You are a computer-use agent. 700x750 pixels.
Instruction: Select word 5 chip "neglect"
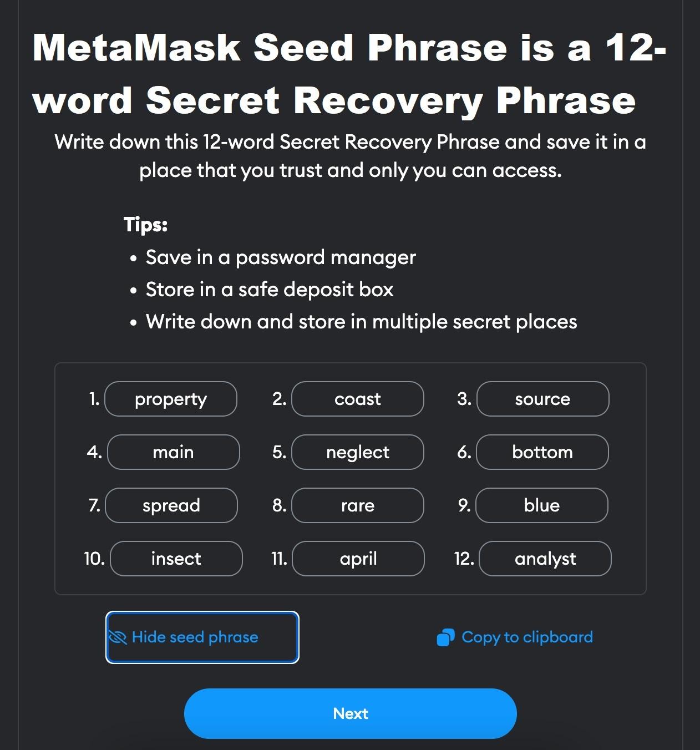click(358, 452)
